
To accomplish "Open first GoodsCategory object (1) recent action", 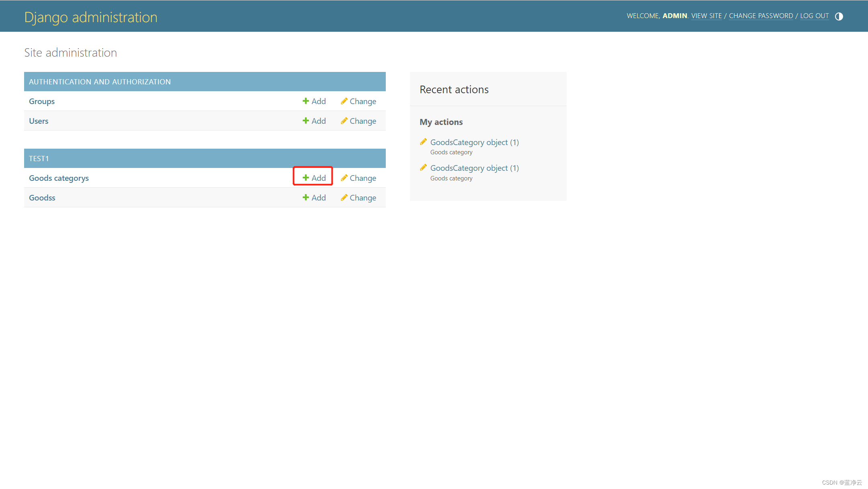I will [x=474, y=142].
